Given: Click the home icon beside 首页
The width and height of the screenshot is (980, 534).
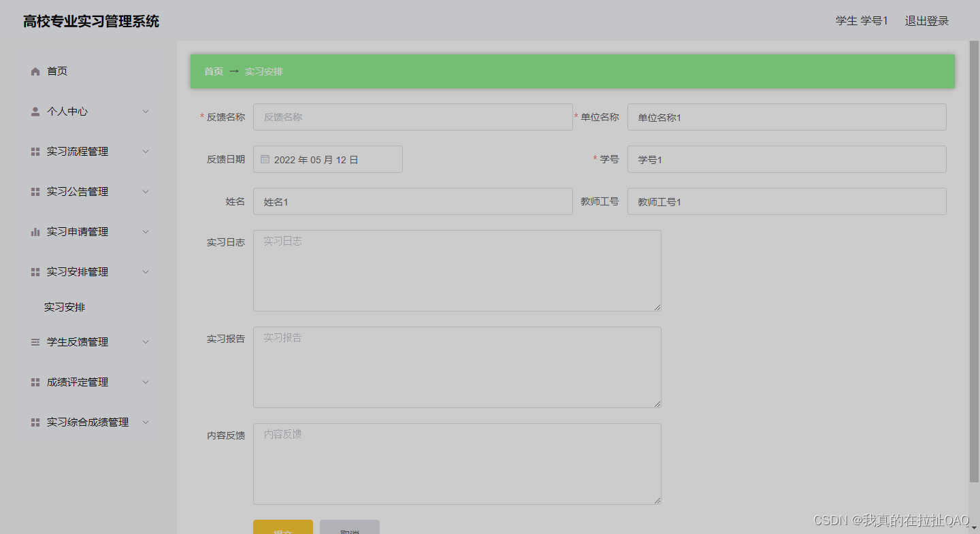Looking at the screenshot, I should coord(35,71).
